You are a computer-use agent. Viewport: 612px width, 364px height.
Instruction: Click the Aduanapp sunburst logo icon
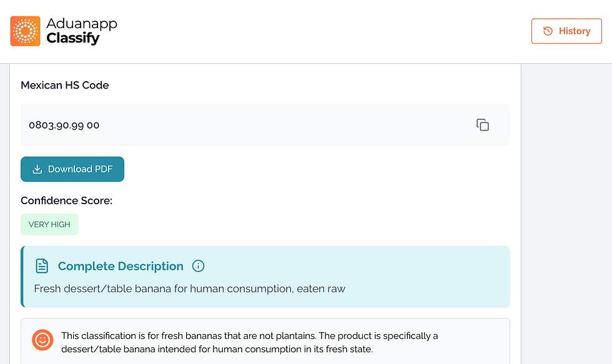point(26,31)
